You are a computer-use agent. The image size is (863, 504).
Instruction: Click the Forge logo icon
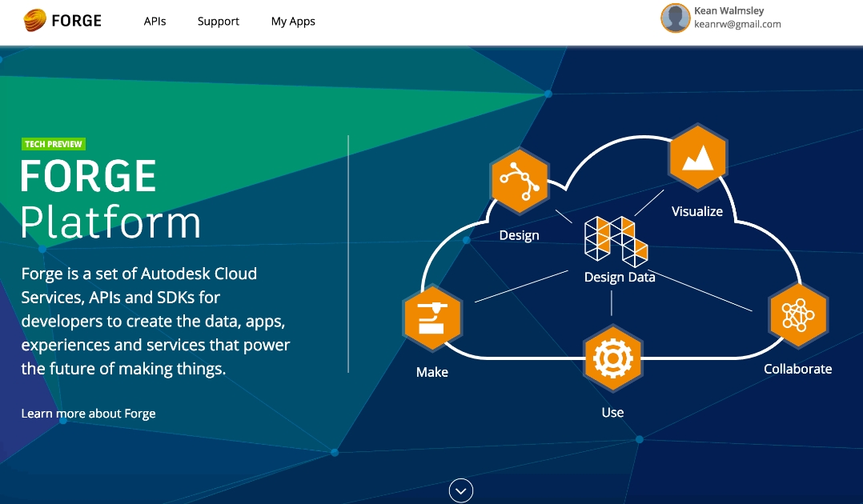[x=34, y=20]
